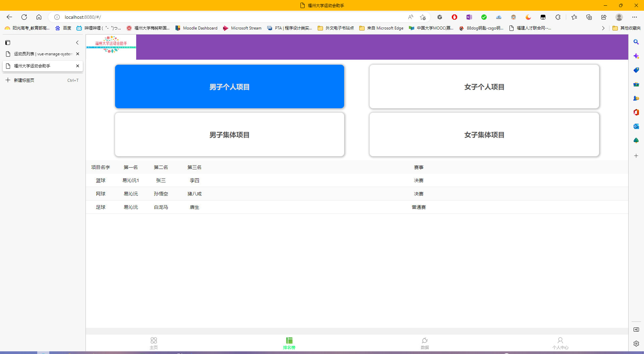Choose 女子集体项目 category card
Viewport: 644px width, 354px height.
coord(484,134)
